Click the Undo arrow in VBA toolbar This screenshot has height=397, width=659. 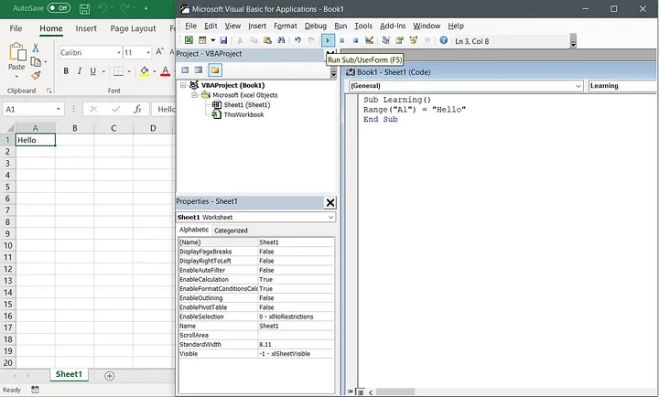tap(298, 40)
